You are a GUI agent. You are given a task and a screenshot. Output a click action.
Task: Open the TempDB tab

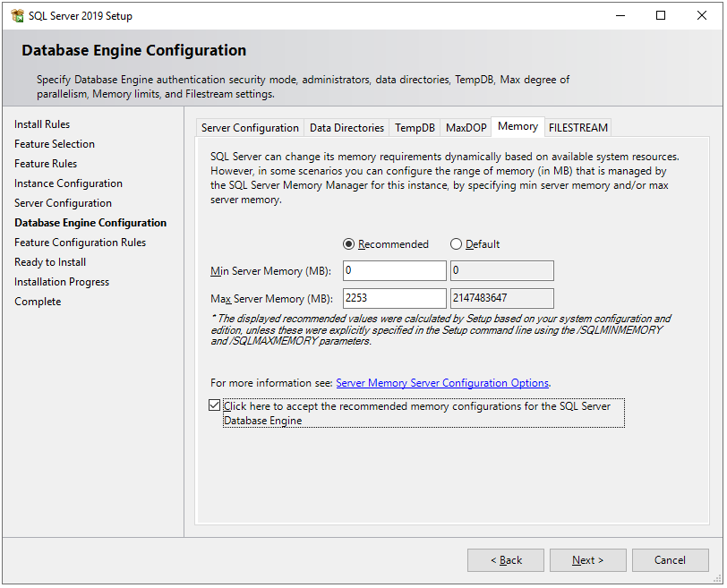pyautogui.click(x=415, y=128)
